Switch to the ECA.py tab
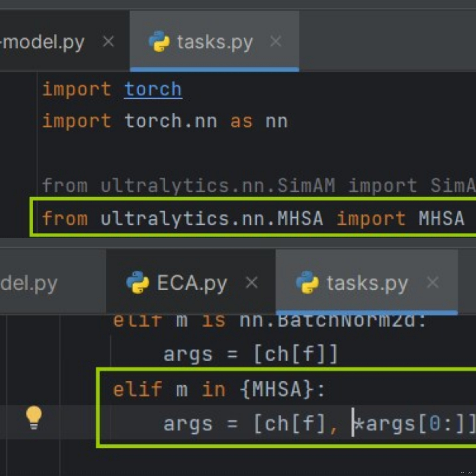 (x=192, y=283)
